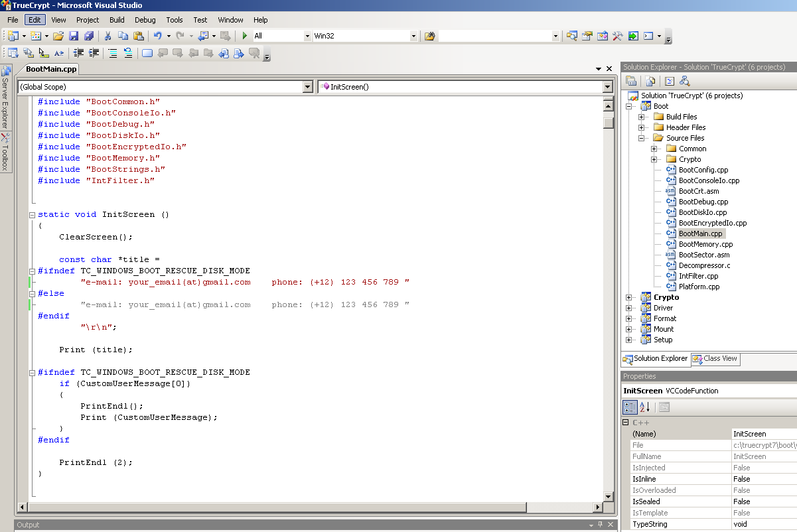This screenshot has height=532, width=797.
Task: Toggle auto-hide pin on Output panel
Action: coord(600,525)
